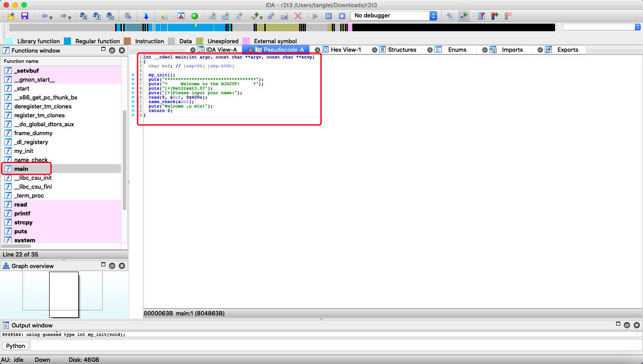Click the binoculars search text icon
Viewport: 643px width, 364px height.
(97, 16)
